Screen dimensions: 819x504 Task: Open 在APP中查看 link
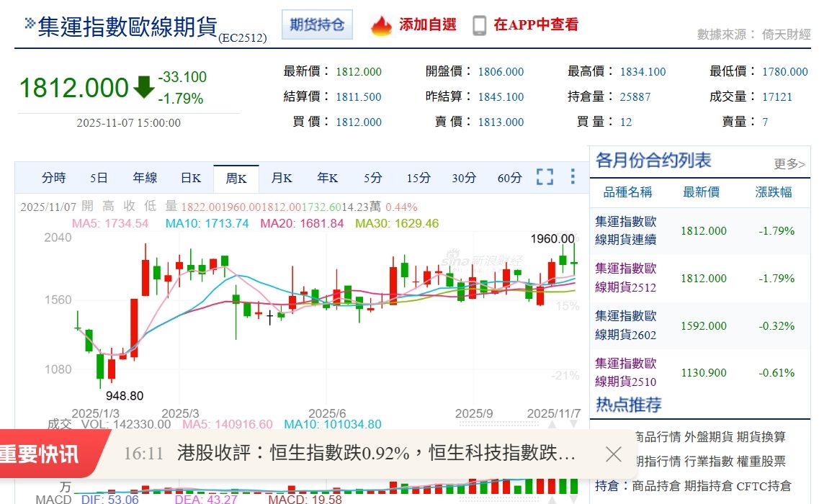[x=536, y=25]
